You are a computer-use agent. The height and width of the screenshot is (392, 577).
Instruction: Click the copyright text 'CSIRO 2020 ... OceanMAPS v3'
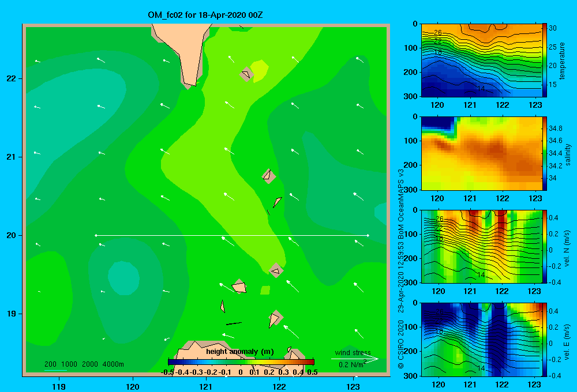click(401, 269)
